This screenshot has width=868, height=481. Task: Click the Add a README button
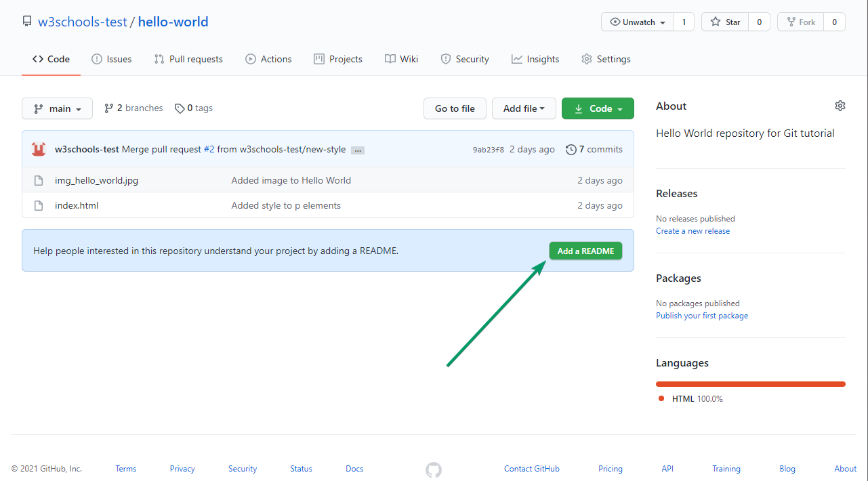[585, 251]
